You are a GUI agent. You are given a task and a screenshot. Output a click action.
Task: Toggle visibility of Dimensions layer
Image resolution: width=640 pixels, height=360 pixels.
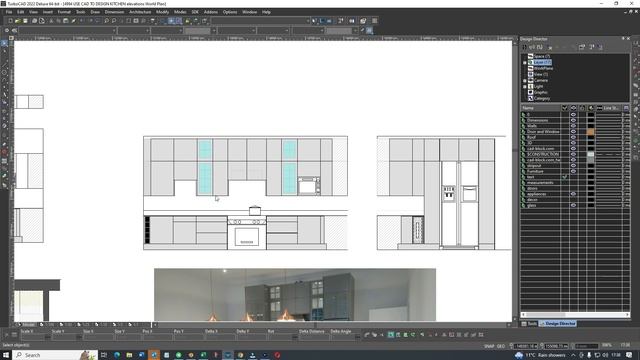(x=573, y=120)
